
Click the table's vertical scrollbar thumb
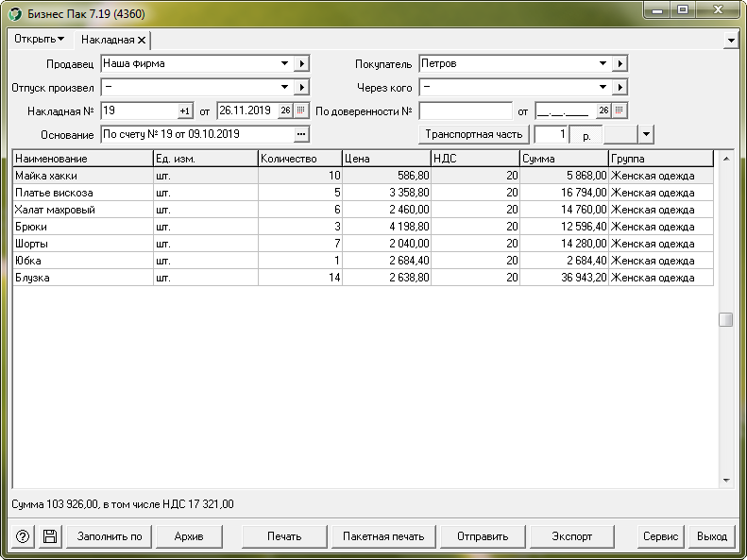(725, 319)
